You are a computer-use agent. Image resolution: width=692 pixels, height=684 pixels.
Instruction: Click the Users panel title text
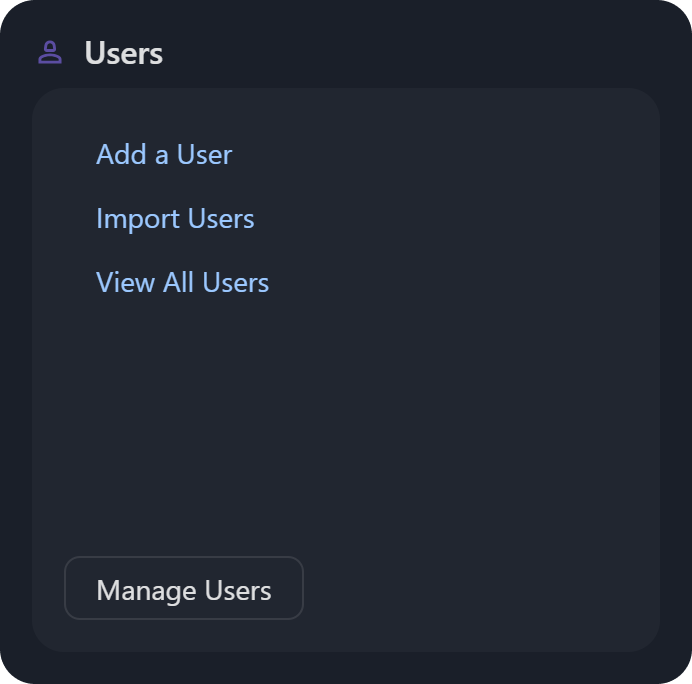coord(123,53)
